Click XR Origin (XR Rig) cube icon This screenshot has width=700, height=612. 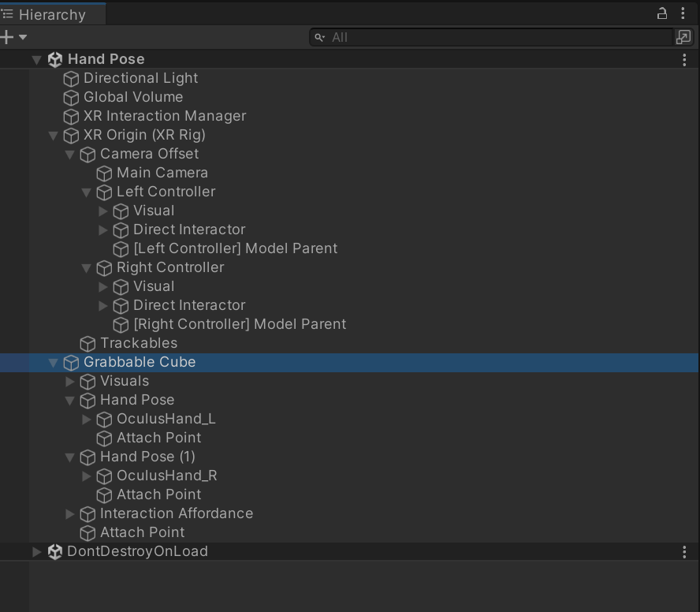tap(71, 136)
